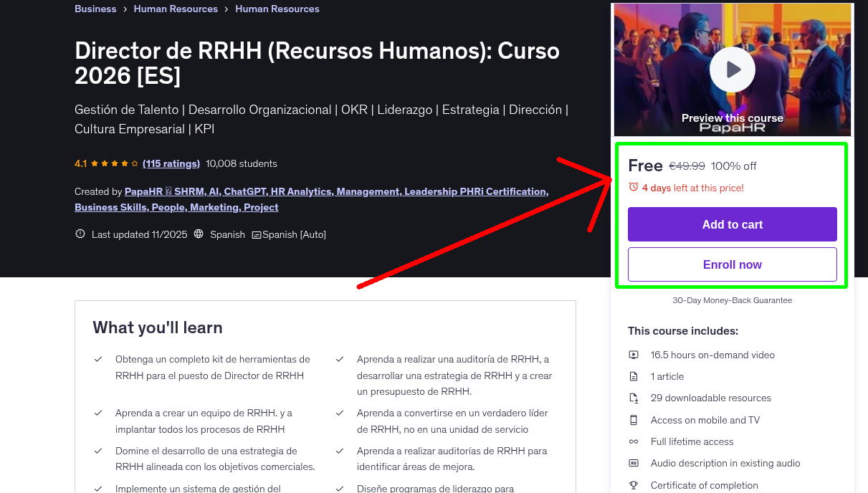868x493 pixels.
Task: Click the article document icon
Action: pyautogui.click(x=634, y=376)
